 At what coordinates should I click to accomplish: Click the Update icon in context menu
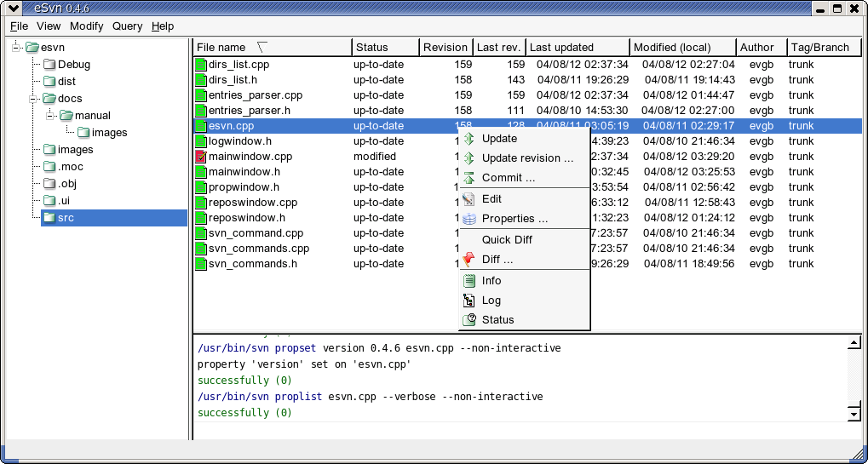468,138
